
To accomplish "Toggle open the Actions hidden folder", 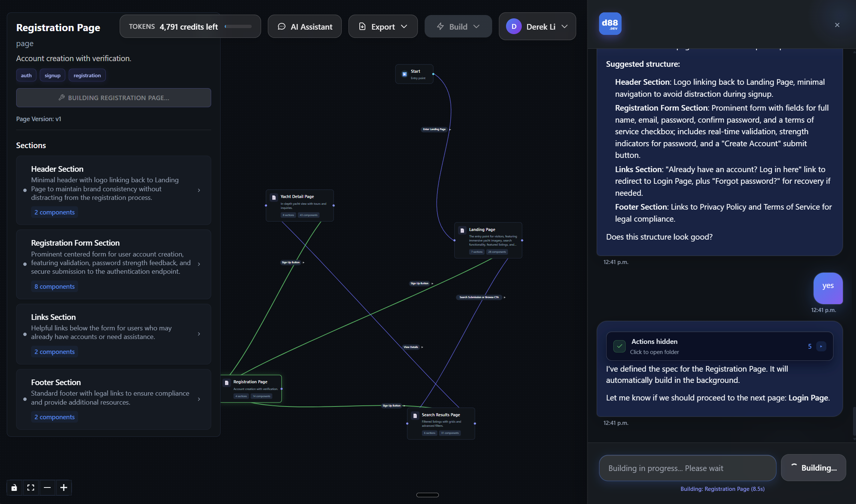I will 821,346.
